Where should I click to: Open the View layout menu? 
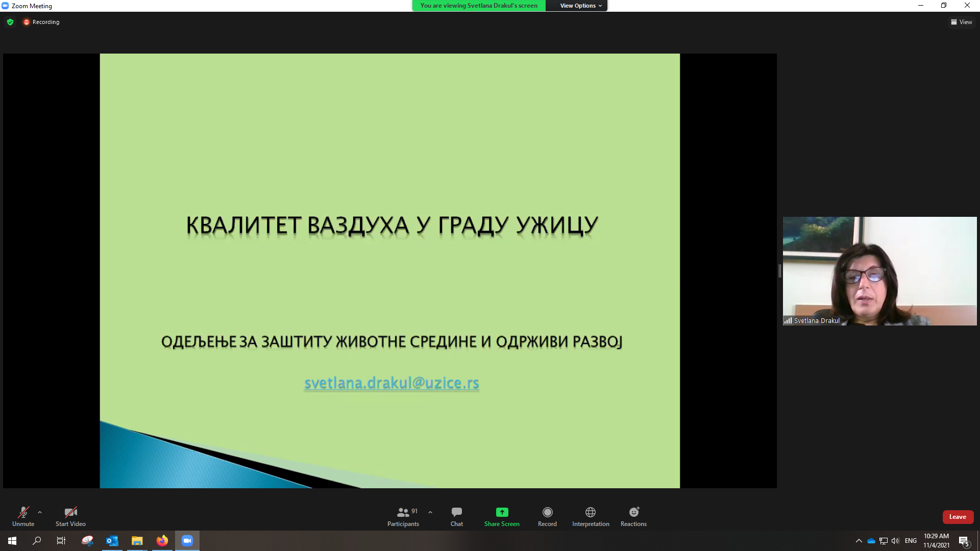pos(962,22)
